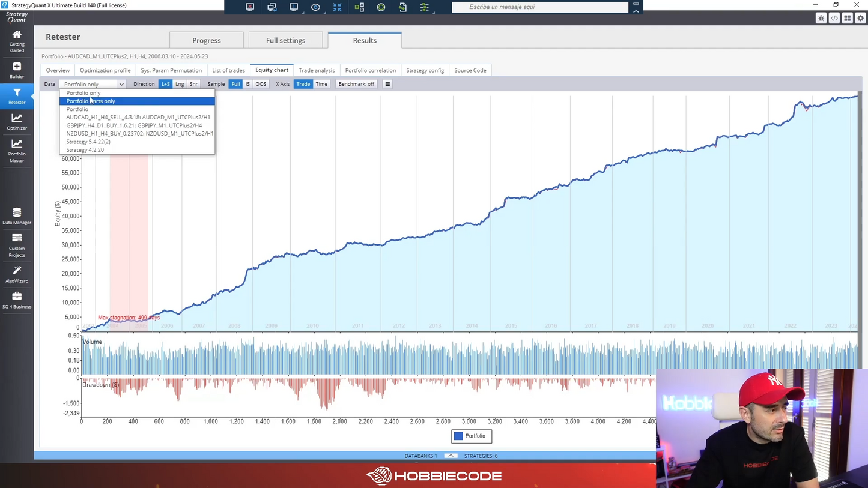Screen dimensions: 868x488
Task: Switch sample to OOS data
Action: tap(261, 84)
